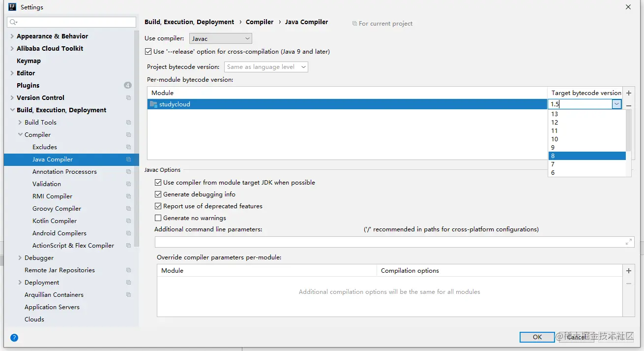Expand the Editor settings node
The height and width of the screenshot is (351, 644).
(12, 73)
